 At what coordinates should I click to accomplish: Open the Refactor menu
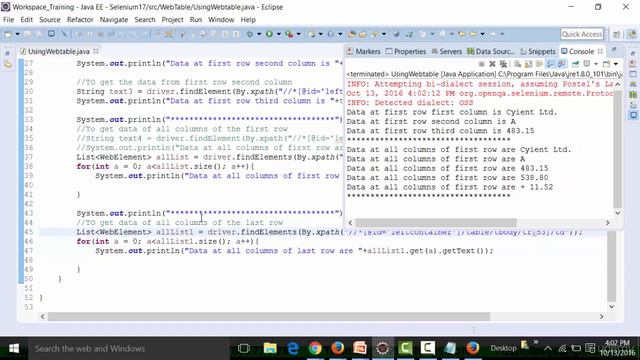80,20
